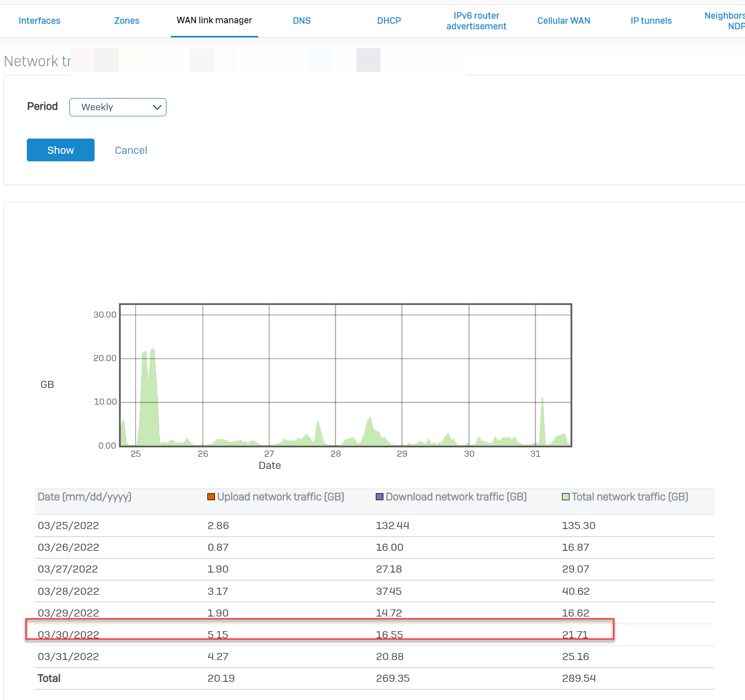745x700 pixels.
Task: Click the Upload network traffic (GB) header
Action: 281,497
